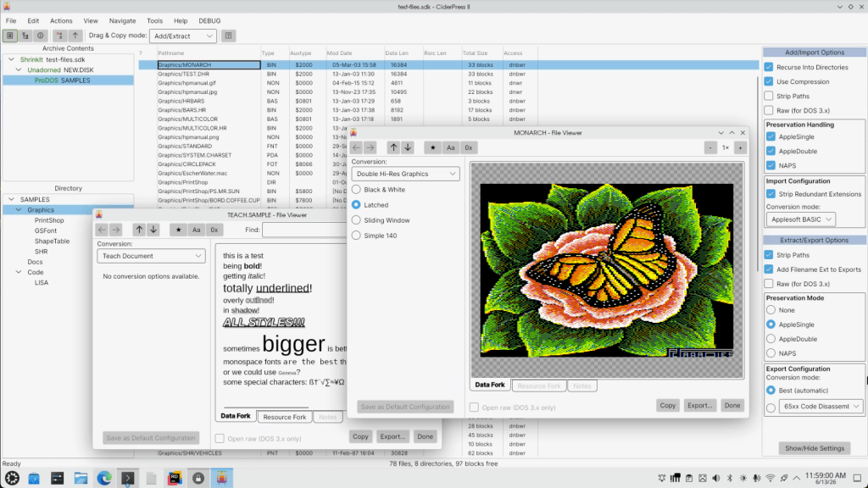Open the Double Hi-Res Graphics conversion dropdown

[405, 174]
